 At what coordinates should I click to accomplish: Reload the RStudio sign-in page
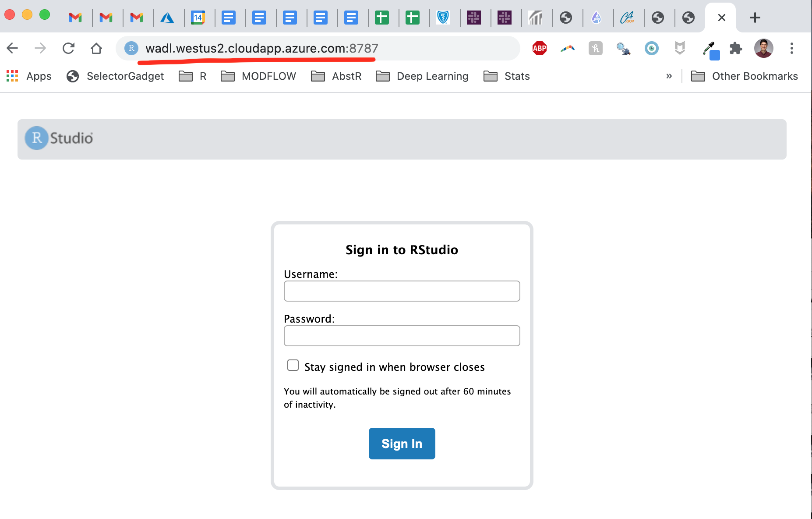tap(68, 48)
